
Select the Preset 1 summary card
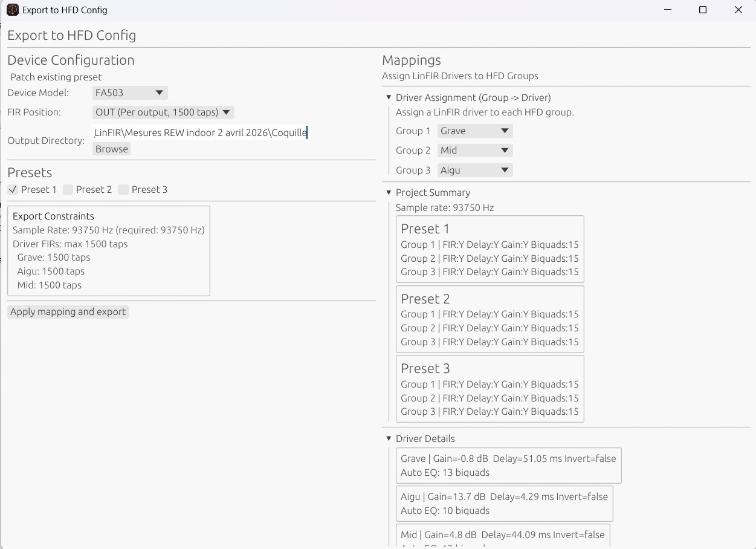(x=489, y=249)
